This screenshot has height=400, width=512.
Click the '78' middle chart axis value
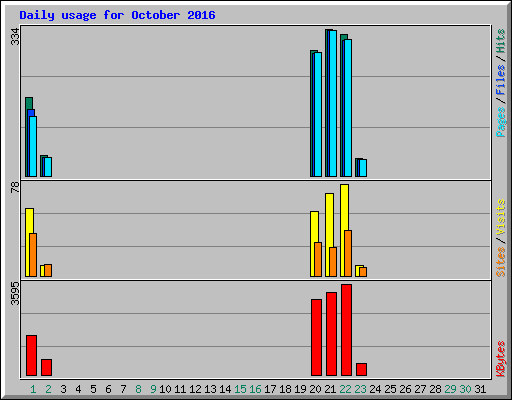[15, 187]
